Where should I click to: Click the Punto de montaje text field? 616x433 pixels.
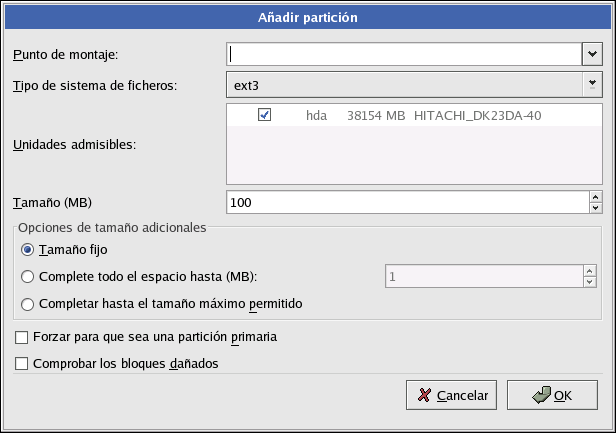click(402, 53)
